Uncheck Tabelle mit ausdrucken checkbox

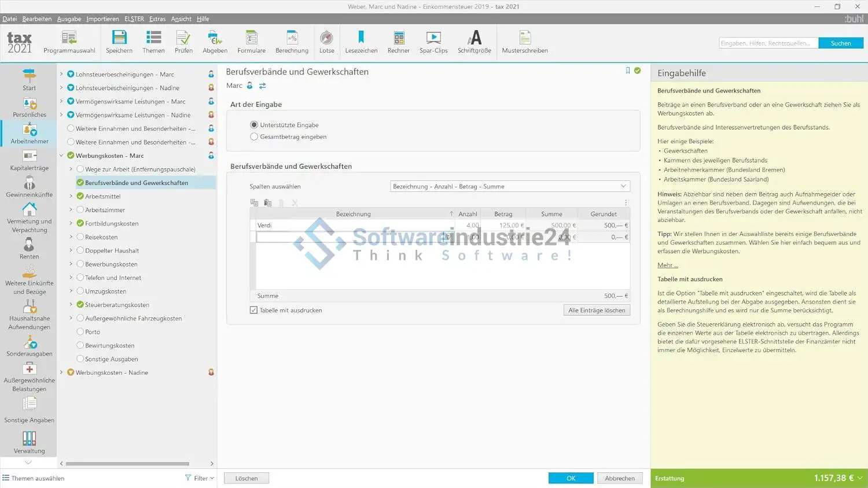(x=253, y=310)
